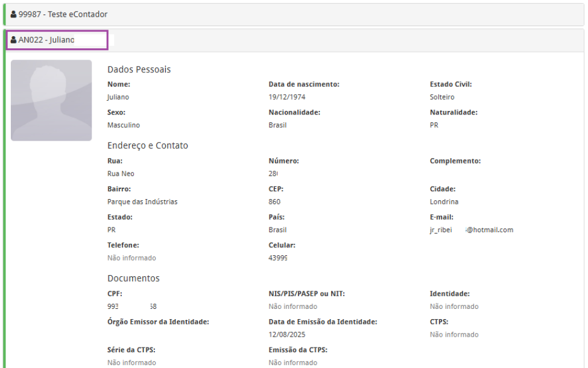Select the Solteiro marital status value
Viewport: 588px width, 368px height.
click(442, 97)
